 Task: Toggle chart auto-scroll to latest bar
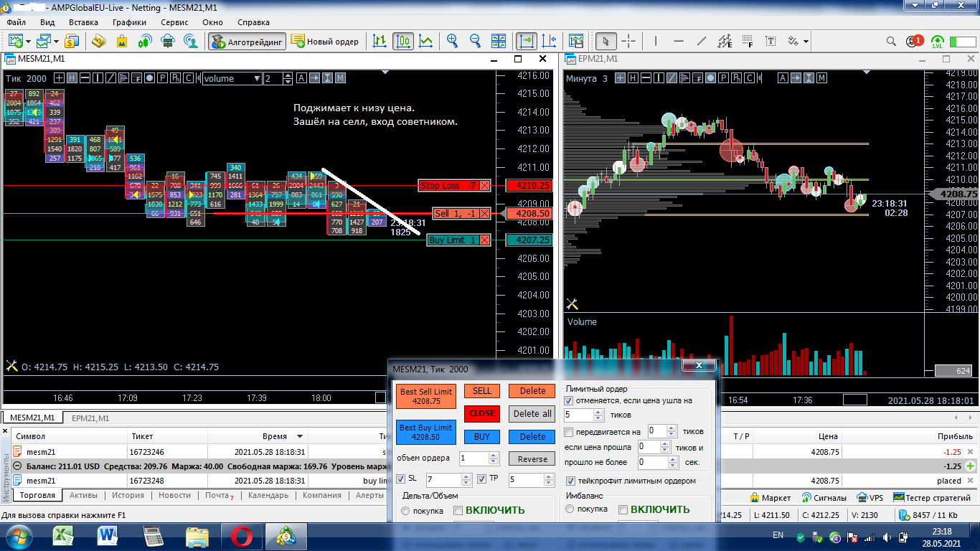[527, 41]
